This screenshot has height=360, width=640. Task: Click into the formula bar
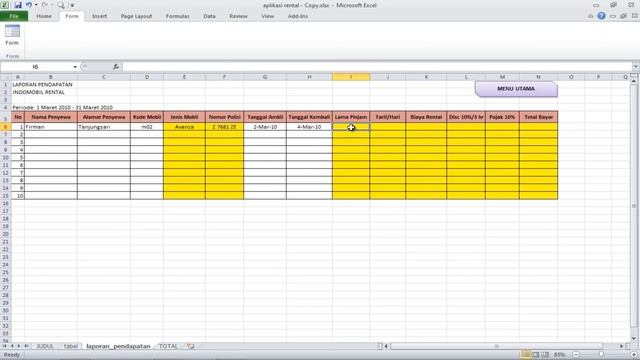378,67
